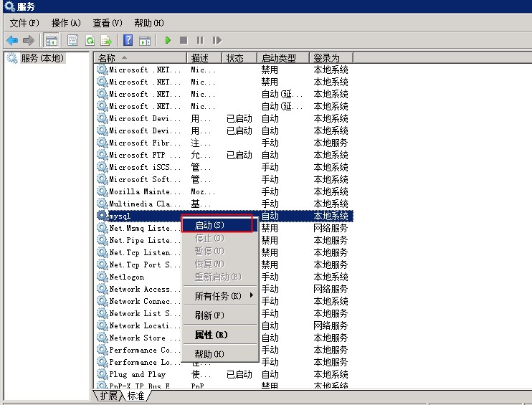Click the show/hide console tree icon
The height and width of the screenshot is (405, 532).
tap(51, 41)
